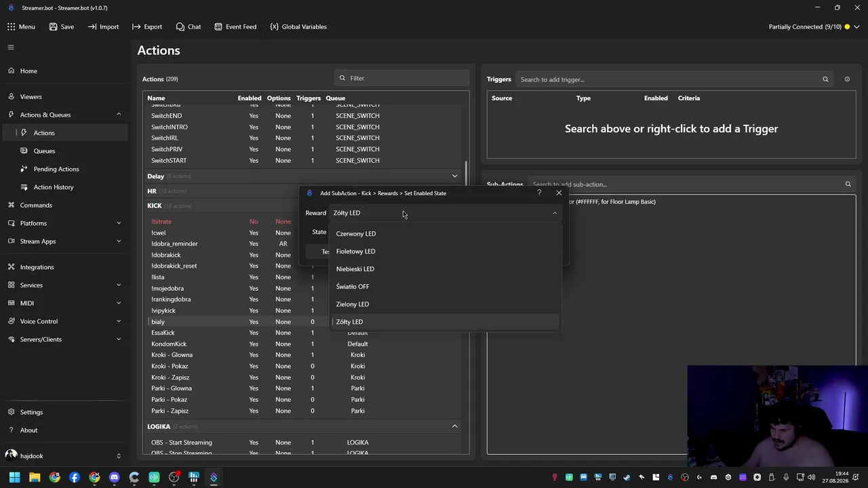Open Facebook from the taskbar
The height and width of the screenshot is (488, 868).
tap(75, 477)
